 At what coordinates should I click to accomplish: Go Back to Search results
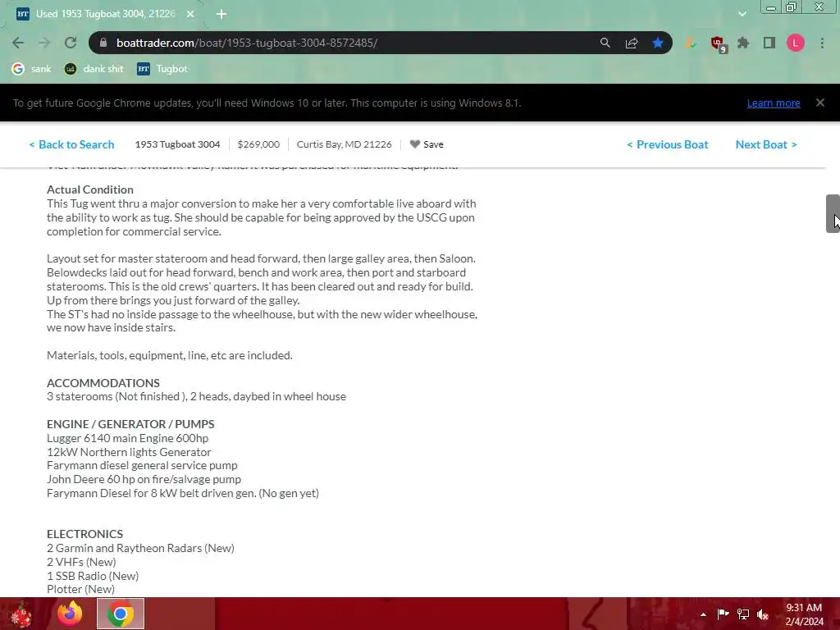click(x=72, y=144)
